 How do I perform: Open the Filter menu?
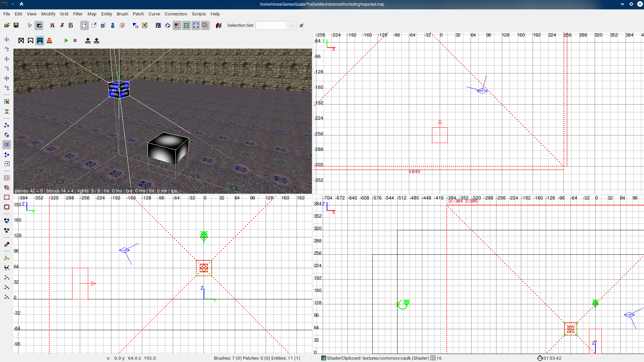pyautogui.click(x=78, y=14)
